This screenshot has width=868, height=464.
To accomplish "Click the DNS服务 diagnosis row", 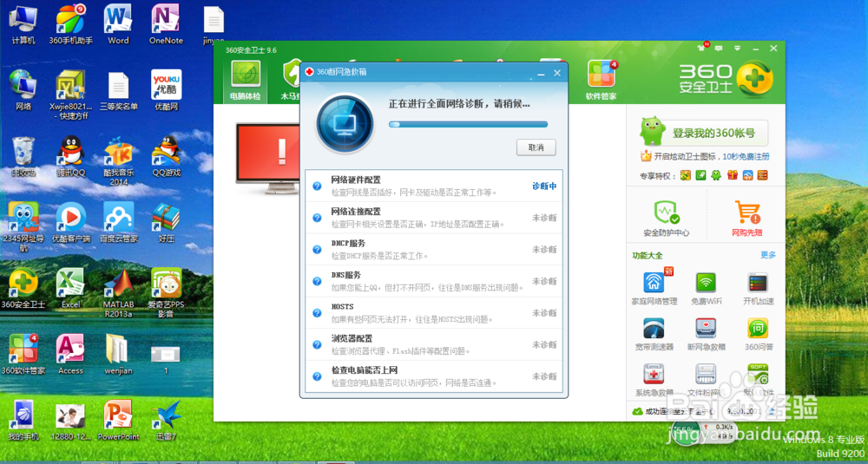I will [x=433, y=281].
